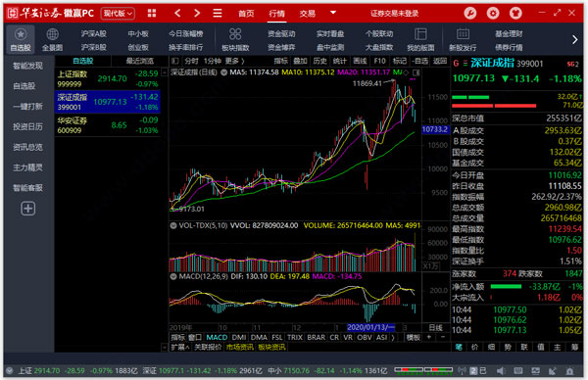Expand the 更多 period options
Screen dimensions: 588x380
tap(234, 61)
